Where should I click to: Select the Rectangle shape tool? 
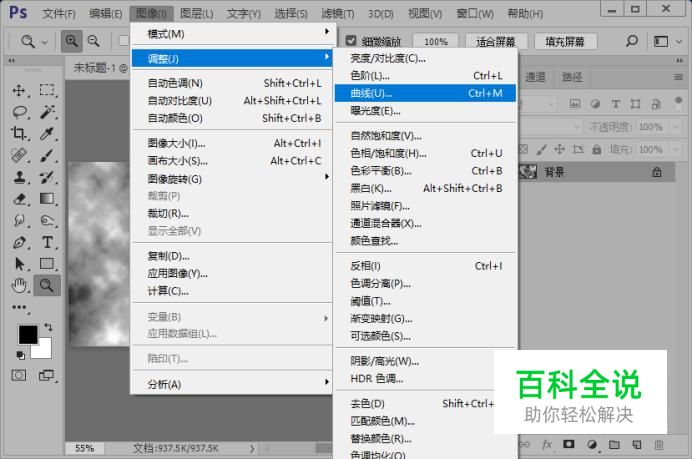point(47,263)
